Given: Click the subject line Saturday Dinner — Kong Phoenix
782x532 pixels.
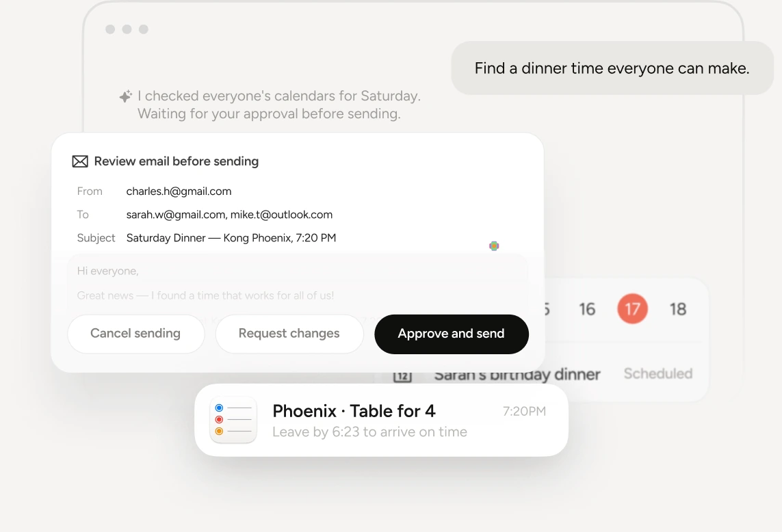Looking at the screenshot, I should point(231,239).
